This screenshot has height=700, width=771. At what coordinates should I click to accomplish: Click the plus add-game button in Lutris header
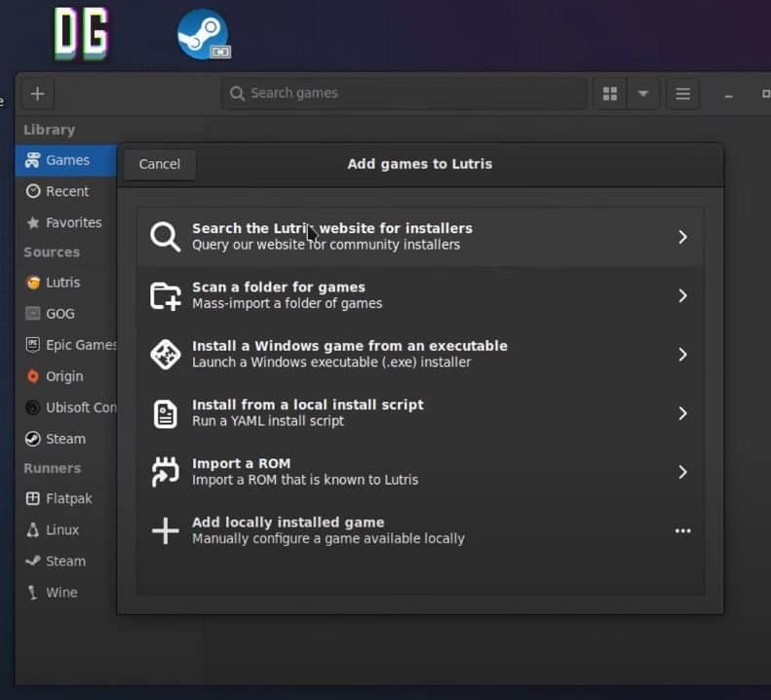pos(37,94)
